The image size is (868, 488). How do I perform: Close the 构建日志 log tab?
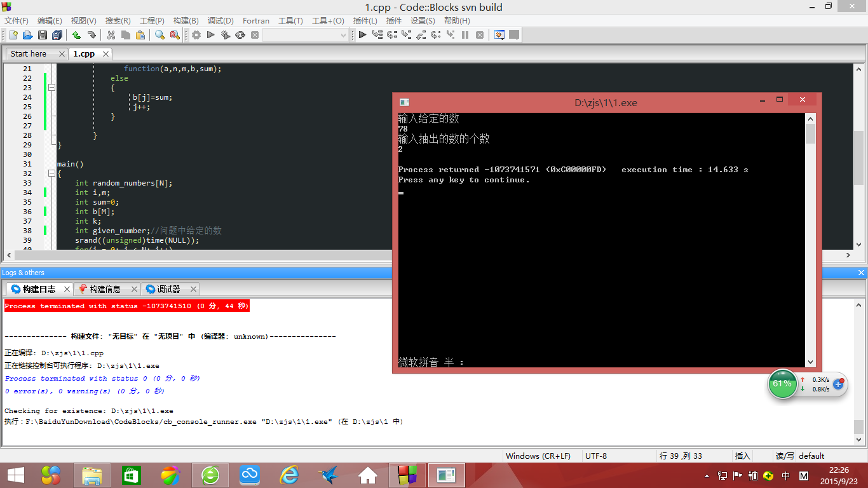coord(67,289)
